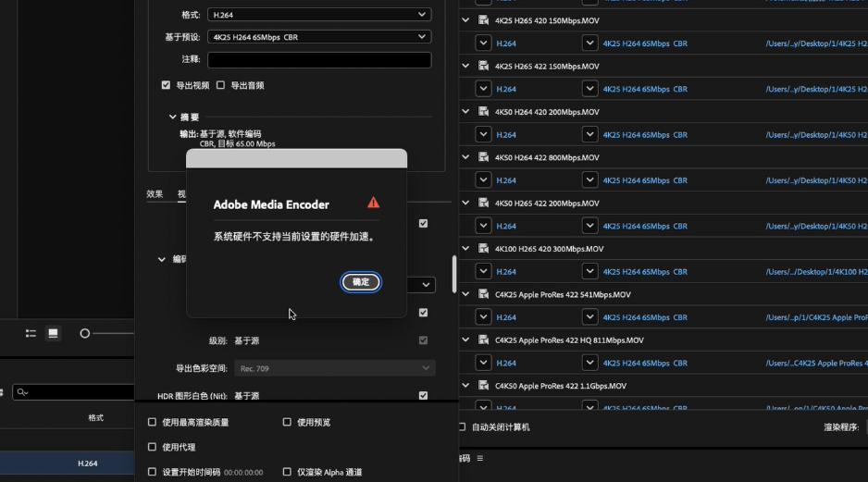Click H.264 format link under 4K50 H265 422 200Mbps.MOV
The width and height of the screenshot is (868, 482).
click(506, 227)
